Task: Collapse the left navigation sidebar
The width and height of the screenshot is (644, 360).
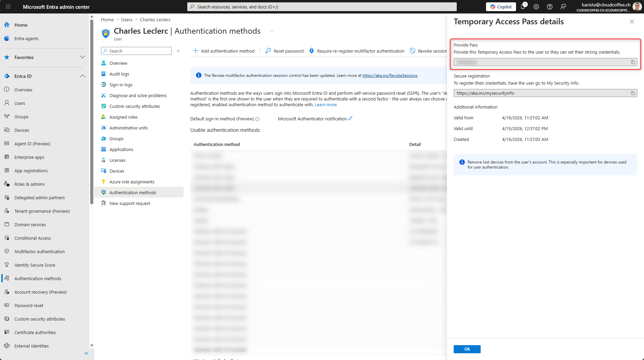Action: [86, 353]
